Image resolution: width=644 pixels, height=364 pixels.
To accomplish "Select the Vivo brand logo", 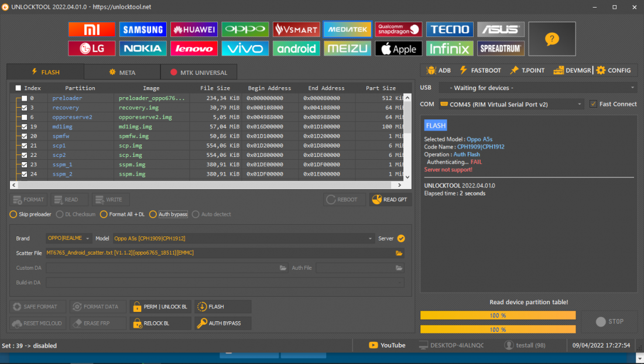I will 245,49.
